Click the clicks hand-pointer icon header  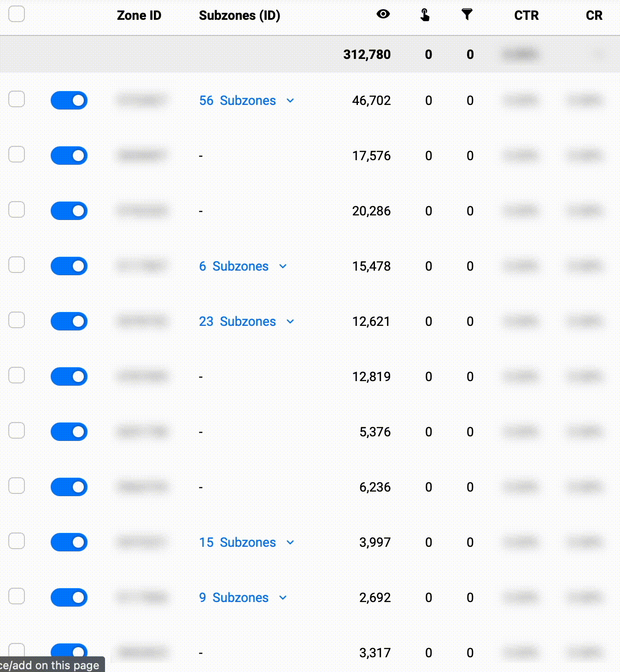(x=425, y=15)
